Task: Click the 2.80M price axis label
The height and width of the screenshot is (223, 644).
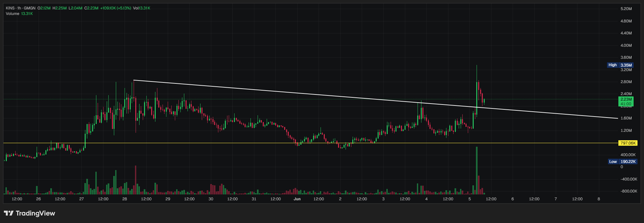Action: pyautogui.click(x=626, y=82)
